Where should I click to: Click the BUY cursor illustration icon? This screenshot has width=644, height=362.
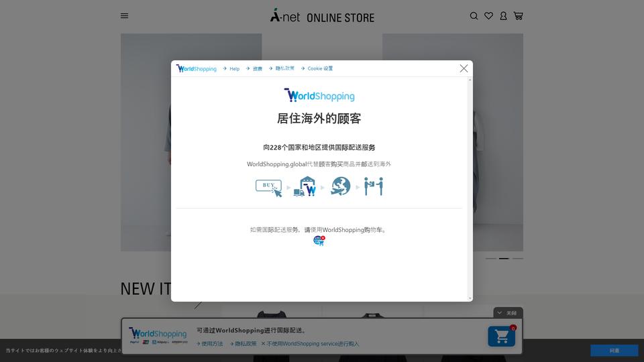269,188
